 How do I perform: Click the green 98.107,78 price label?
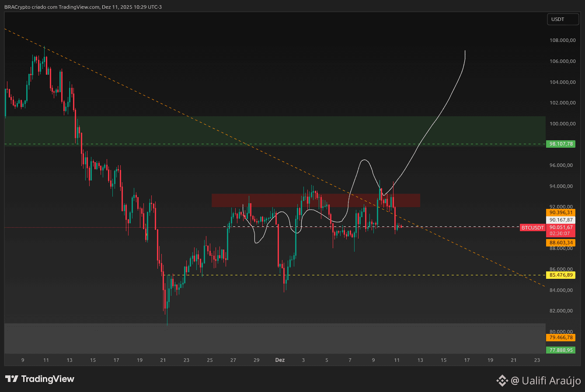[561, 144]
